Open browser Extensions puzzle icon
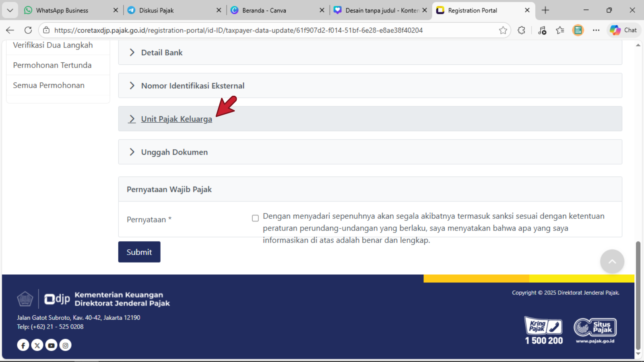Viewport: 644px width, 362px height. [x=521, y=30]
